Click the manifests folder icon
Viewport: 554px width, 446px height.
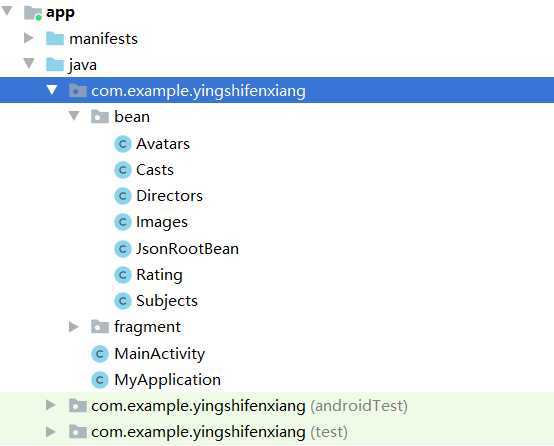pos(55,39)
